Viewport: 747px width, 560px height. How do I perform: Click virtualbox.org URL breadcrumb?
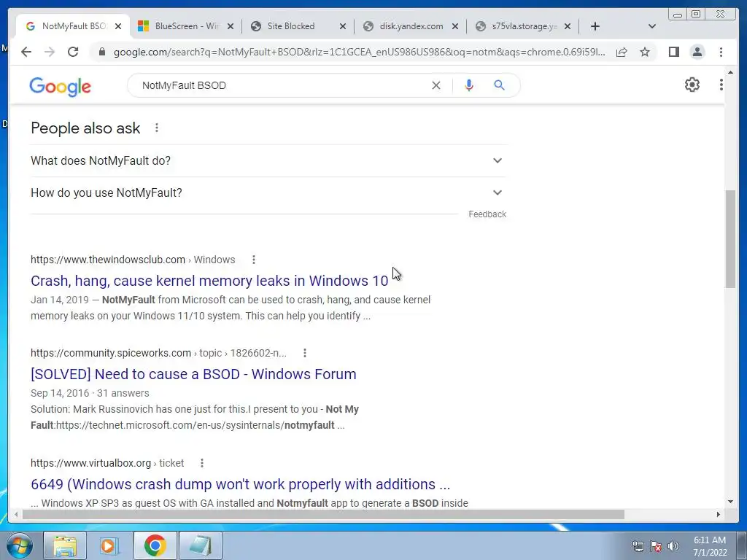click(x=107, y=463)
